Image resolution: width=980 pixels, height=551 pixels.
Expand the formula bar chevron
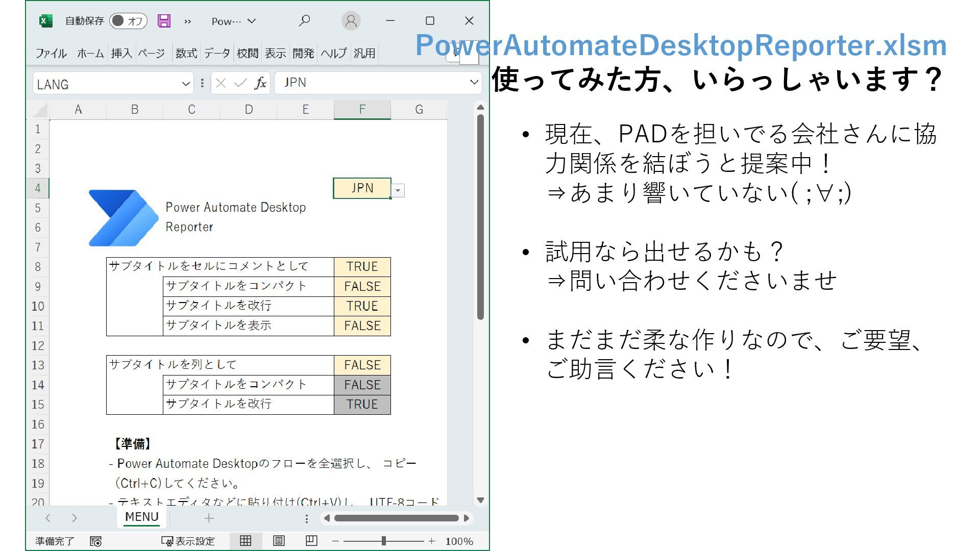[x=474, y=82]
